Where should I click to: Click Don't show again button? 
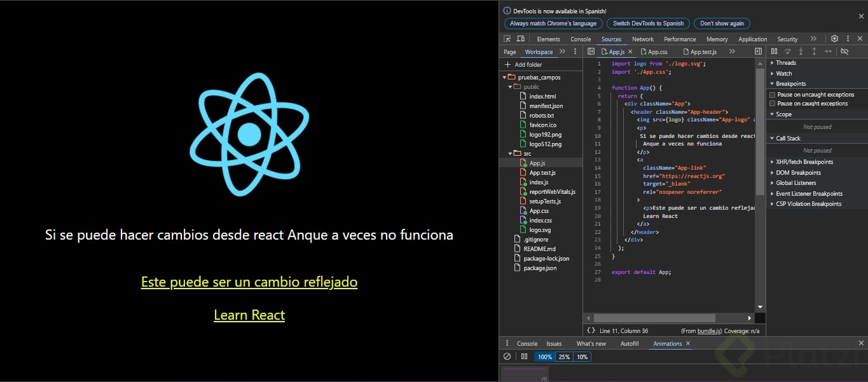722,24
